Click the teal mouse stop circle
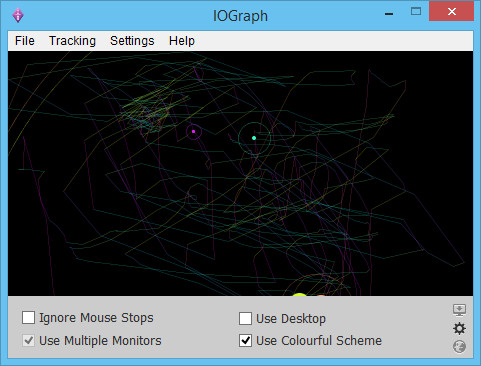481x366 pixels. (254, 138)
